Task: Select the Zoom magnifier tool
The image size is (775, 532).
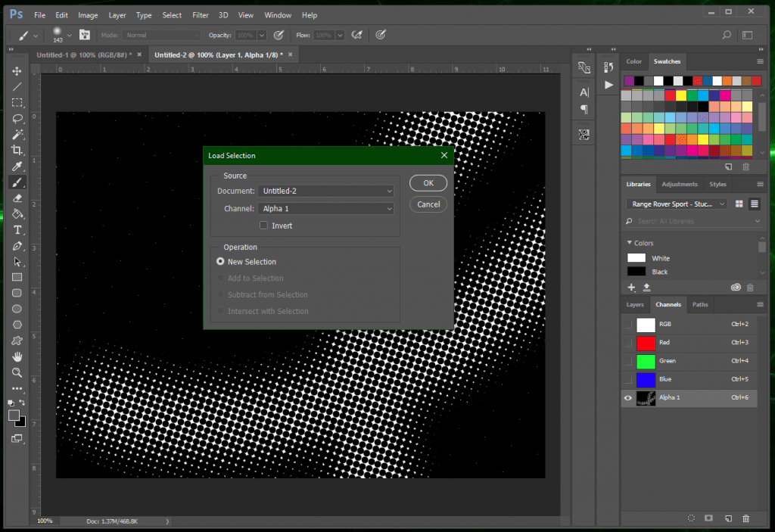Action: (17, 372)
